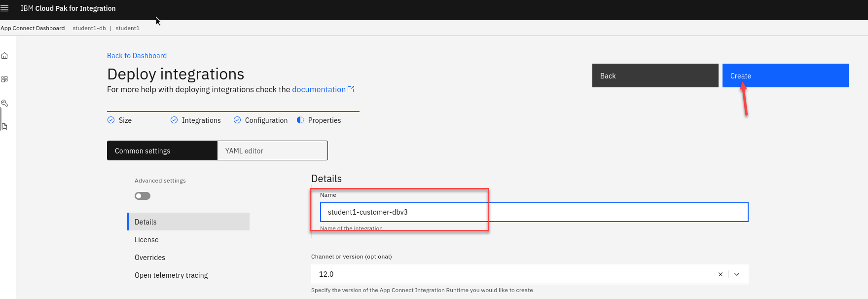Click the Size step checkmark icon
Viewport: 868px width, 299px height.
(111, 120)
